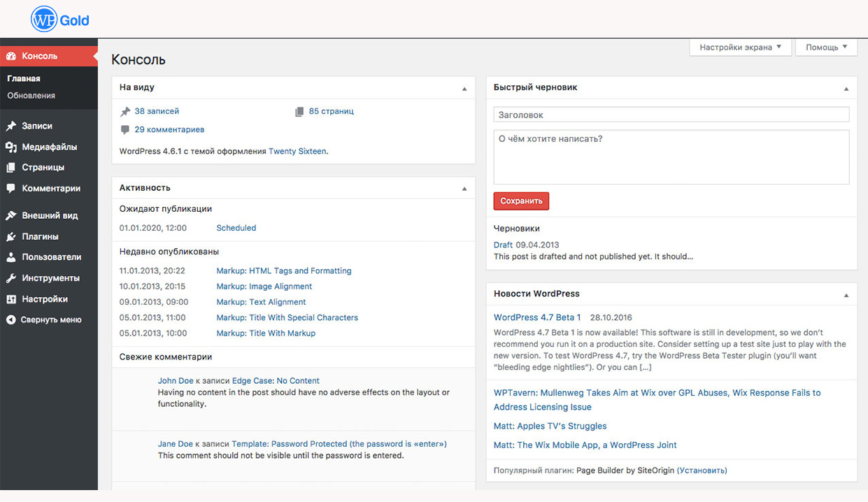Viewport: 868px width, 502px height.
Task: Open the Пользователи menu
Action: (49, 257)
